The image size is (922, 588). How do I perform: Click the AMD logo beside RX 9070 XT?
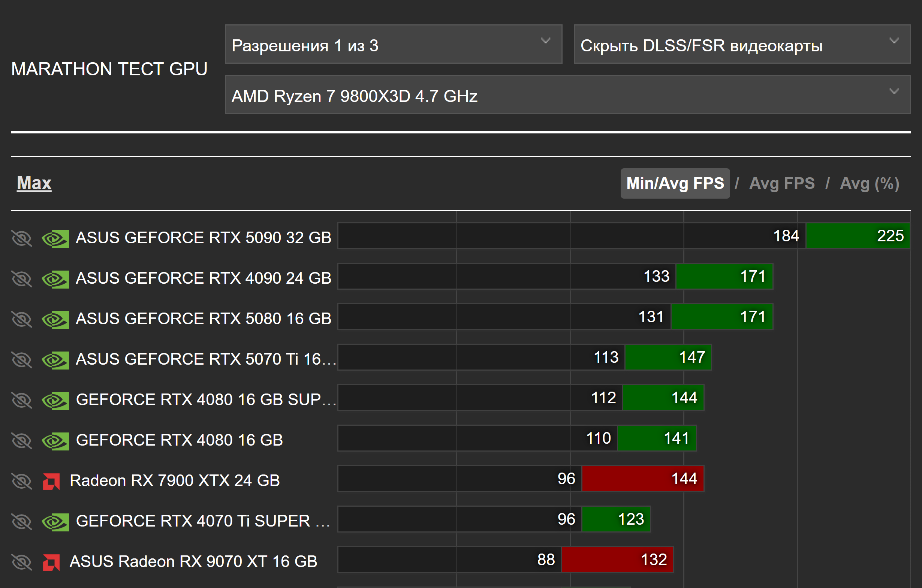[x=51, y=562]
